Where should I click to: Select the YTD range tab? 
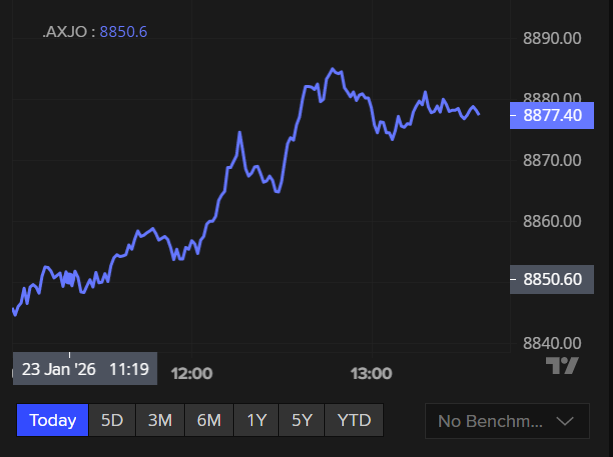(354, 420)
